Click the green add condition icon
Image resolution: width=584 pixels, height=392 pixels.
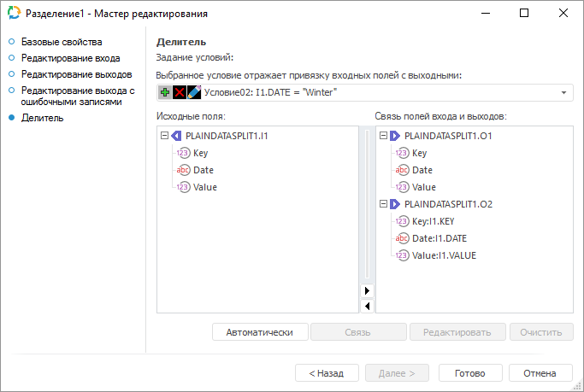tap(165, 92)
